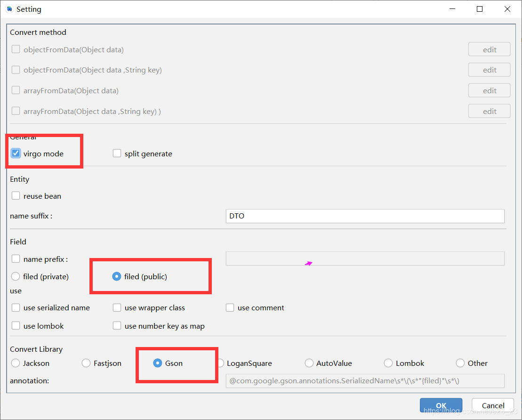Select Lombok convert library
The image size is (522, 420).
pos(388,363)
